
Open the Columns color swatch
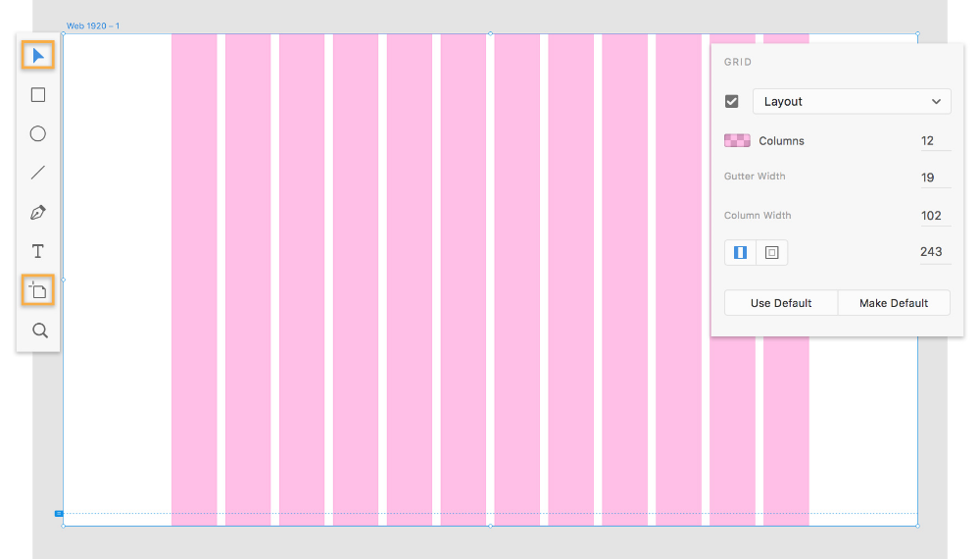(738, 140)
